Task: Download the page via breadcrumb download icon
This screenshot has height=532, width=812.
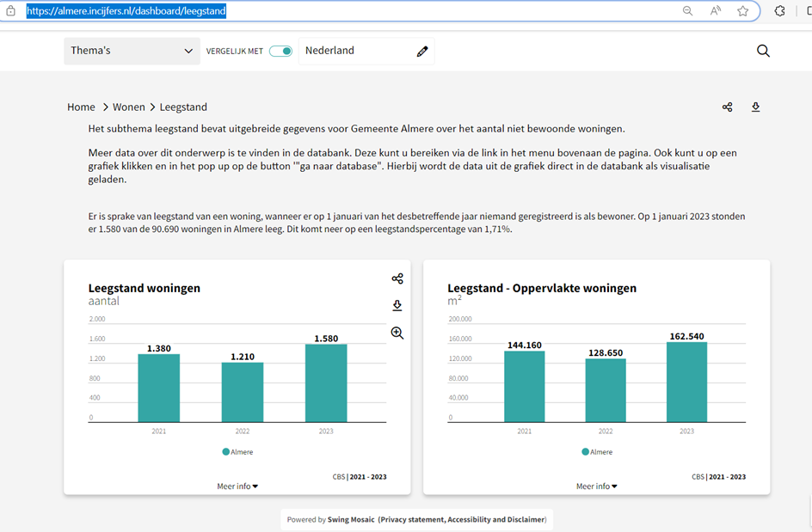Action: click(755, 107)
